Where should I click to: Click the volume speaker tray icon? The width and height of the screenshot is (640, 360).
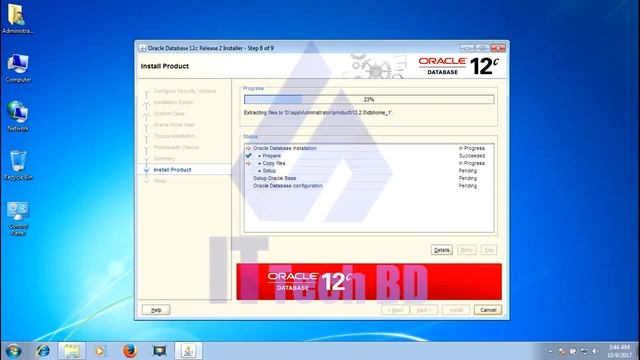pyautogui.click(x=595, y=351)
